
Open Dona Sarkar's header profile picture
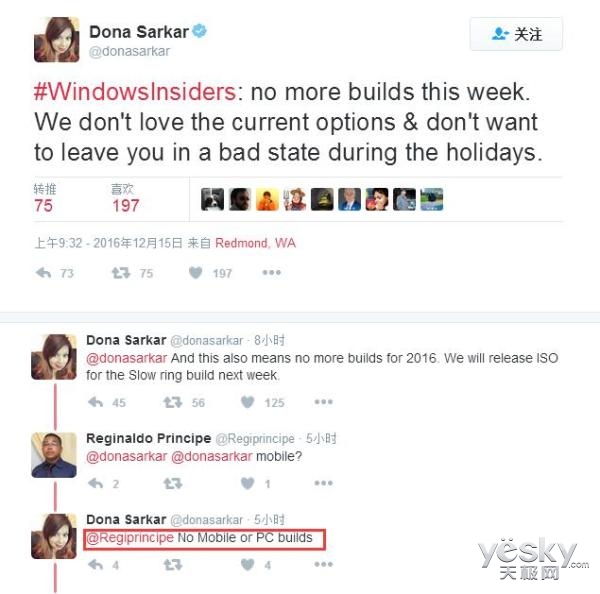pos(57,39)
